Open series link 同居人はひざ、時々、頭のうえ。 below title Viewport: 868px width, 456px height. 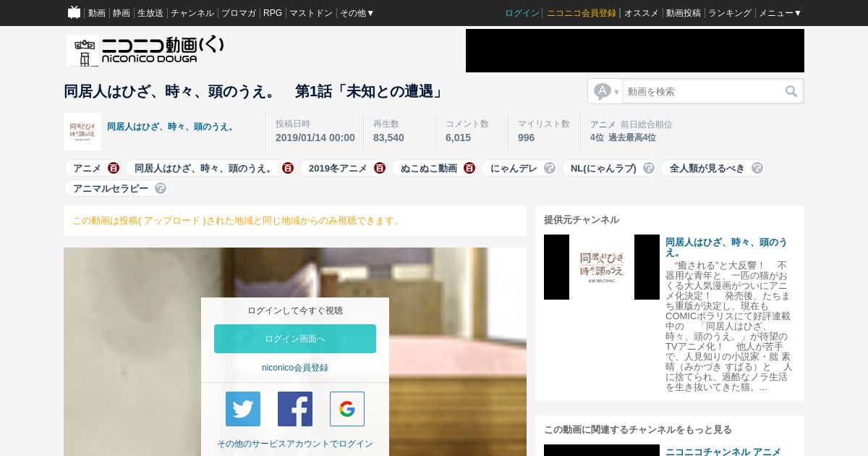[172, 127]
